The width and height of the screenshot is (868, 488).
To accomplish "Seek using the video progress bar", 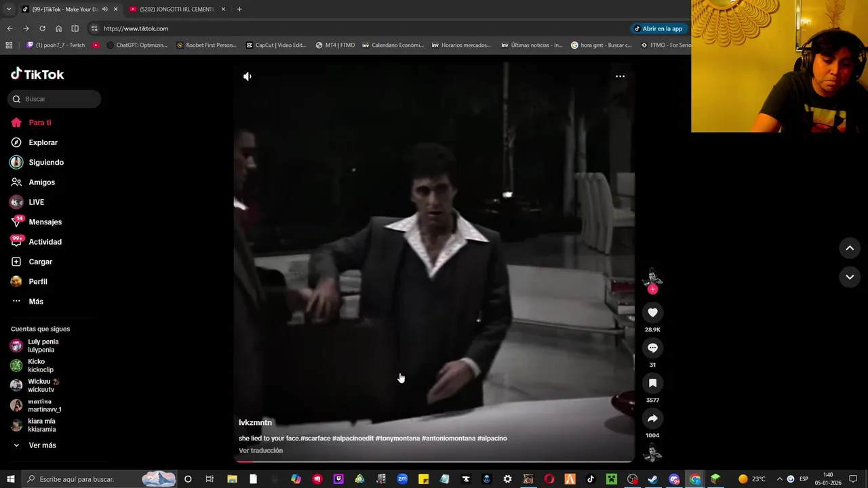I will click(x=434, y=462).
